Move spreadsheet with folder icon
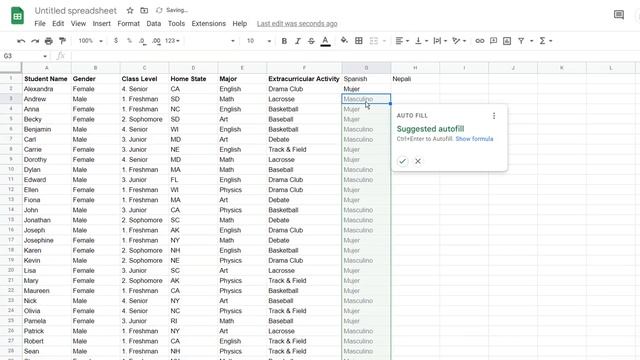 tap(144, 11)
